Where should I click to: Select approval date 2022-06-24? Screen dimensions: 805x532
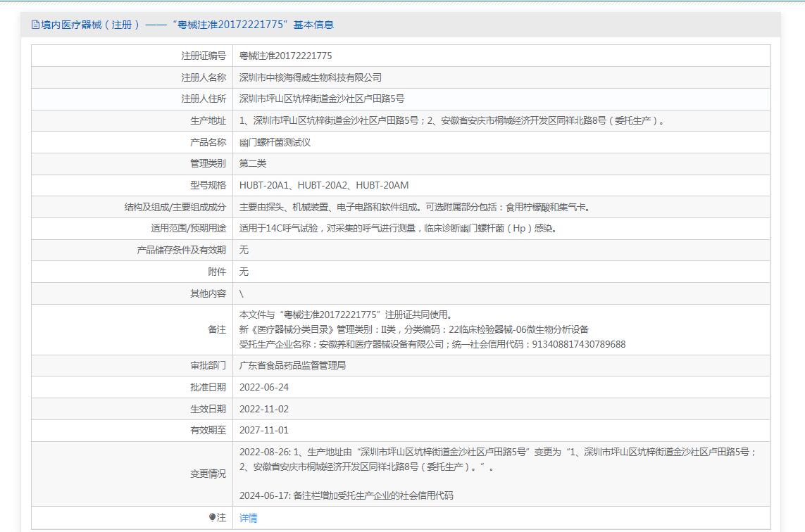pyautogui.click(x=263, y=387)
